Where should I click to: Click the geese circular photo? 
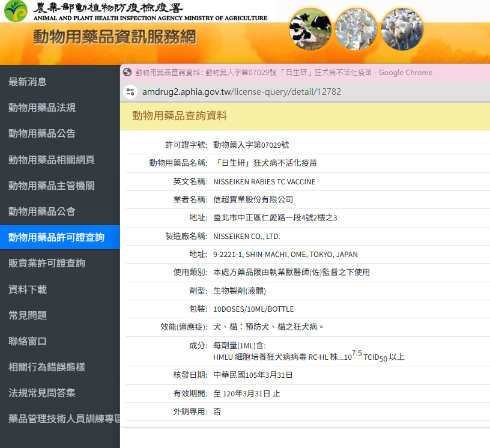pyautogui.click(x=356, y=29)
